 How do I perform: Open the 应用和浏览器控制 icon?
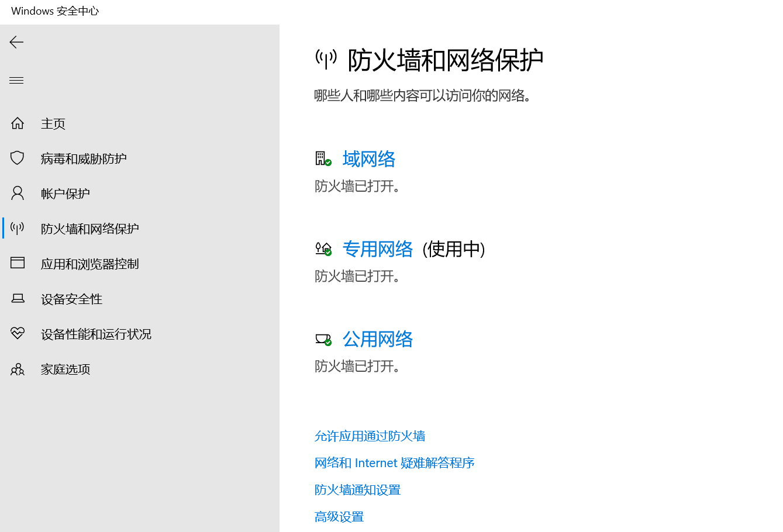click(x=17, y=263)
